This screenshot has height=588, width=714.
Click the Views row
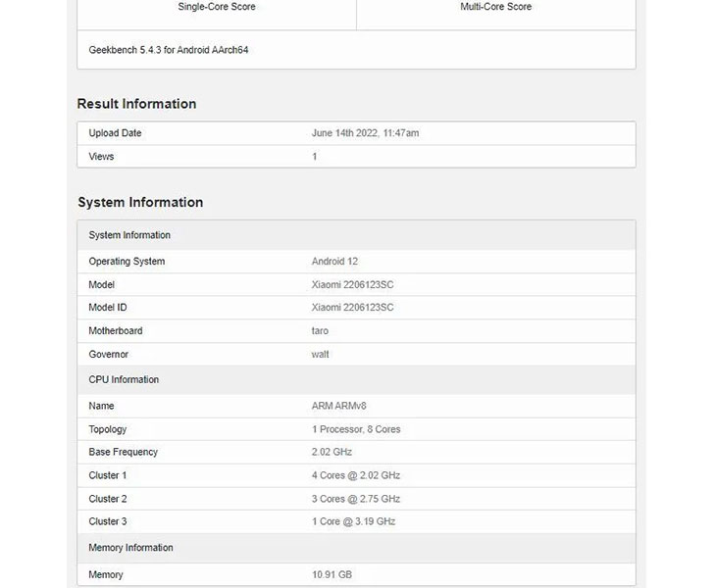357,157
